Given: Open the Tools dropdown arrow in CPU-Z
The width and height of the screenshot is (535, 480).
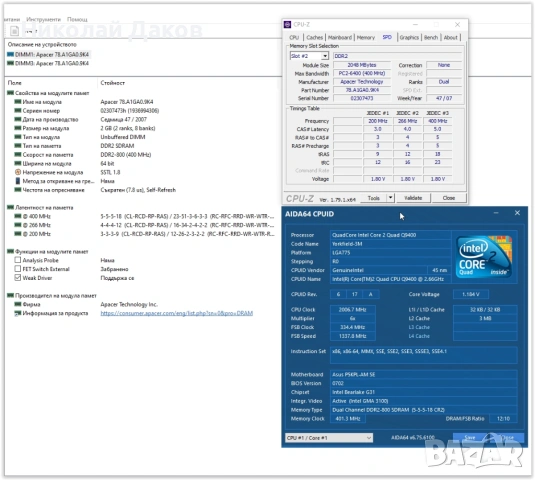Looking at the screenshot, I should [390, 198].
